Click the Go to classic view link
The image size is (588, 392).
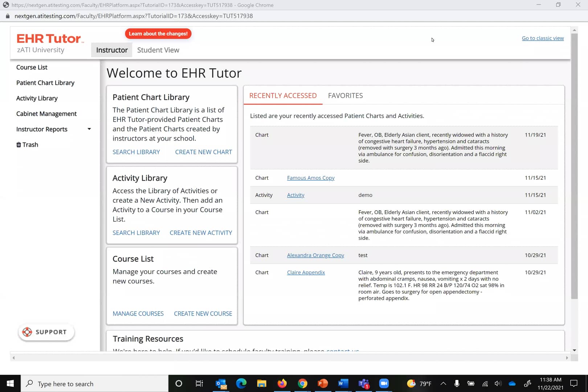pos(543,38)
